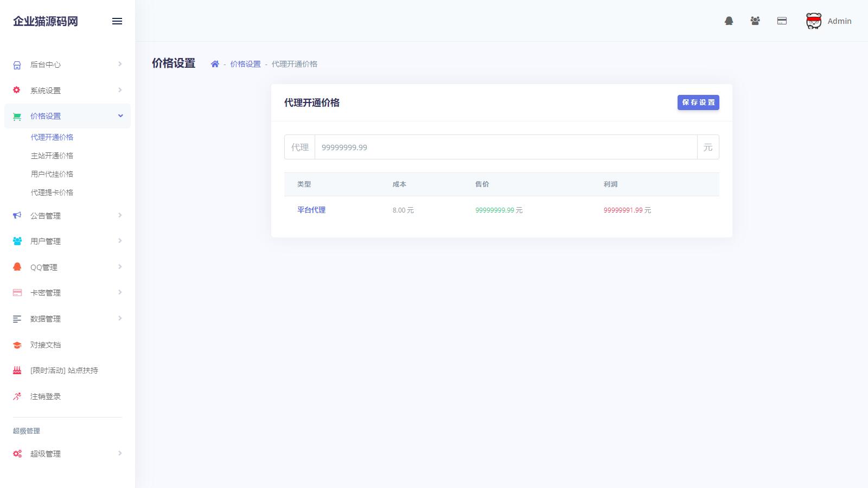Select 用户代挂价格 submenu item

(52, 174)
